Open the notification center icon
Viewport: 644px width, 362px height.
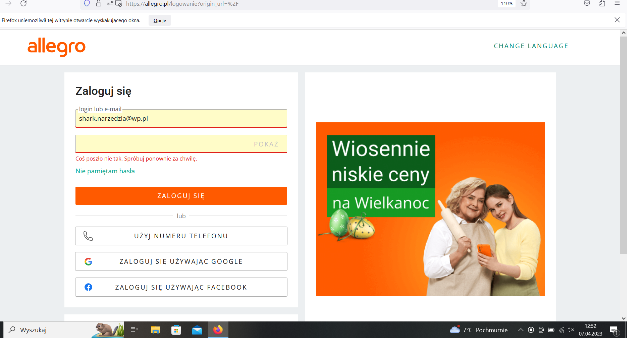point(614,330)
